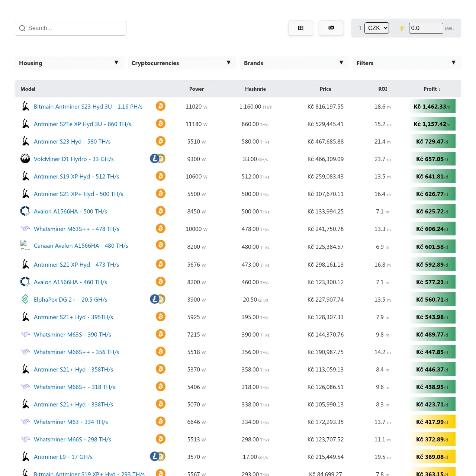Sort table by ROI column
This screenshot has width=476, height=476.
pos(383,89)
